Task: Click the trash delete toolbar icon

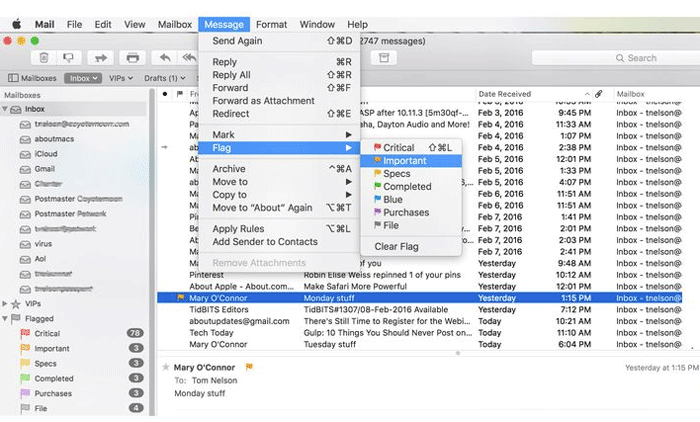Action: (x=44, y=58)
